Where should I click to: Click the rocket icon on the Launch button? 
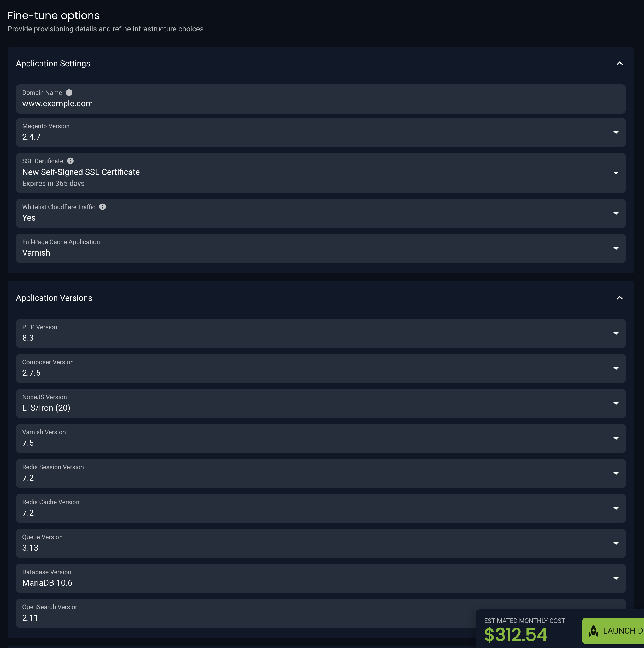click(x=594, y=631)
